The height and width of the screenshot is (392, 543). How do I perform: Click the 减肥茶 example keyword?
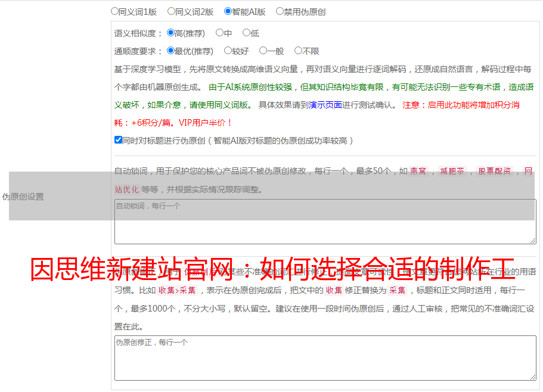click(452, 171)
